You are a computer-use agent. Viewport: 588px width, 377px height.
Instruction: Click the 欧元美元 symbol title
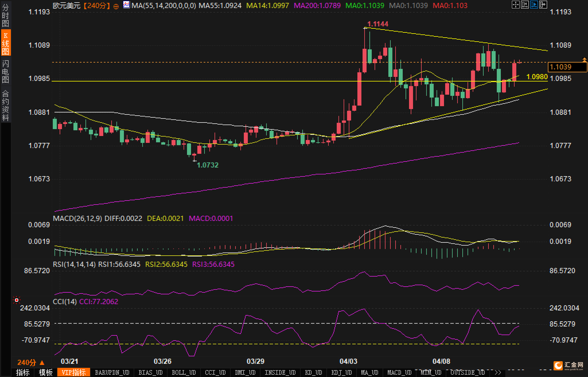[x=67, y=5]
